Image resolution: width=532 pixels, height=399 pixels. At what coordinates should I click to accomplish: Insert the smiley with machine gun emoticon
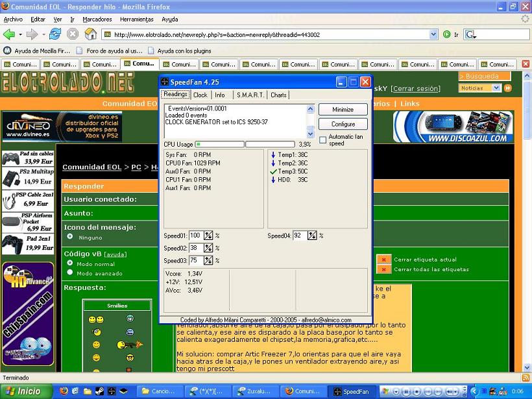point(130,345)
